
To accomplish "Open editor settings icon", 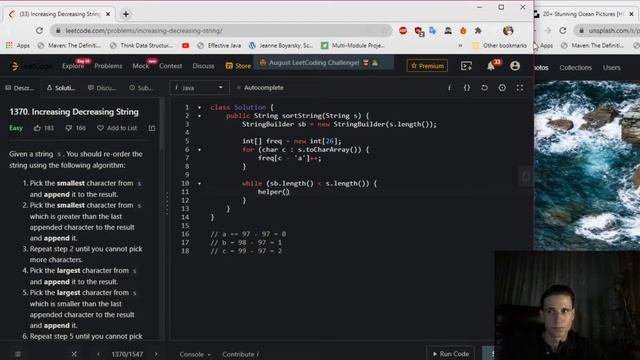I will 502,88.
